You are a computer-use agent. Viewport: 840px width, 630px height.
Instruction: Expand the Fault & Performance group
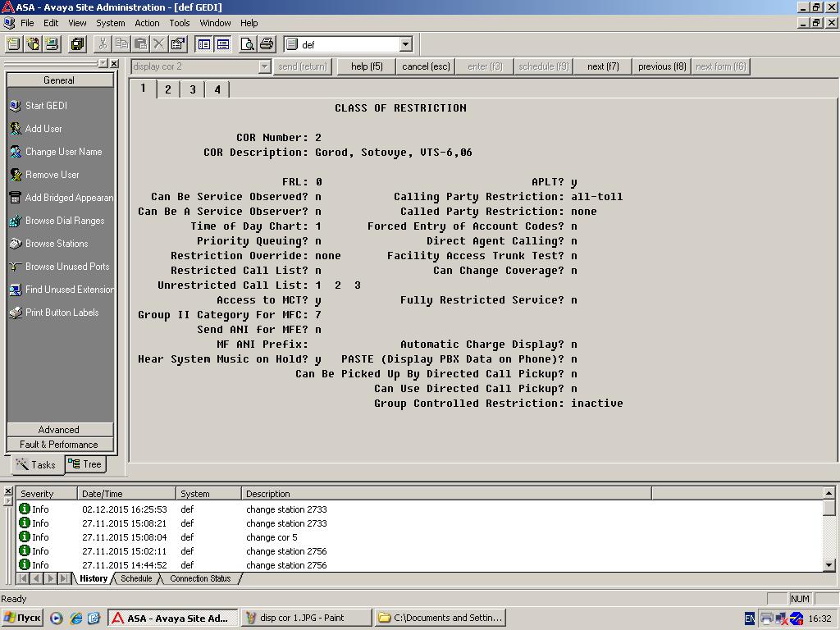pos(60,445)
